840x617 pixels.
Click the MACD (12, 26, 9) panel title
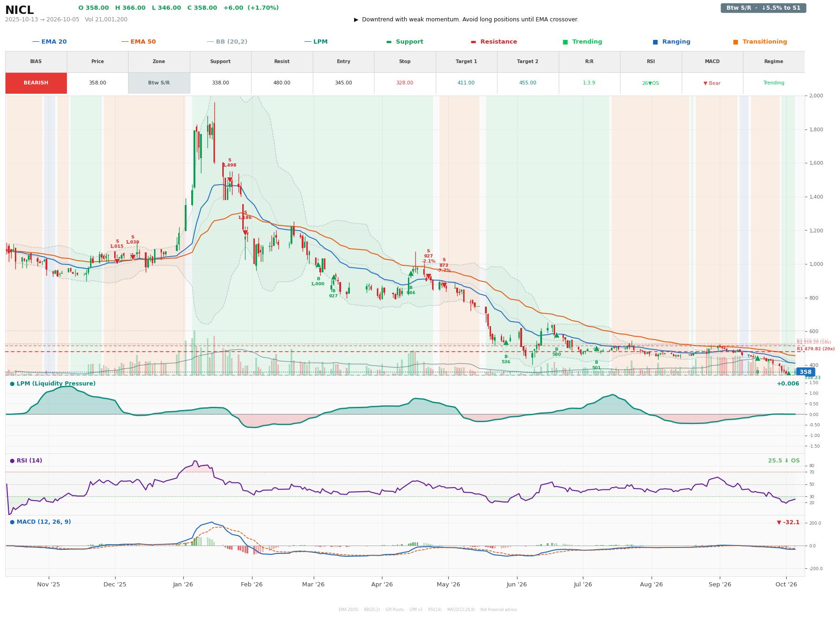(x=40, y=522)
